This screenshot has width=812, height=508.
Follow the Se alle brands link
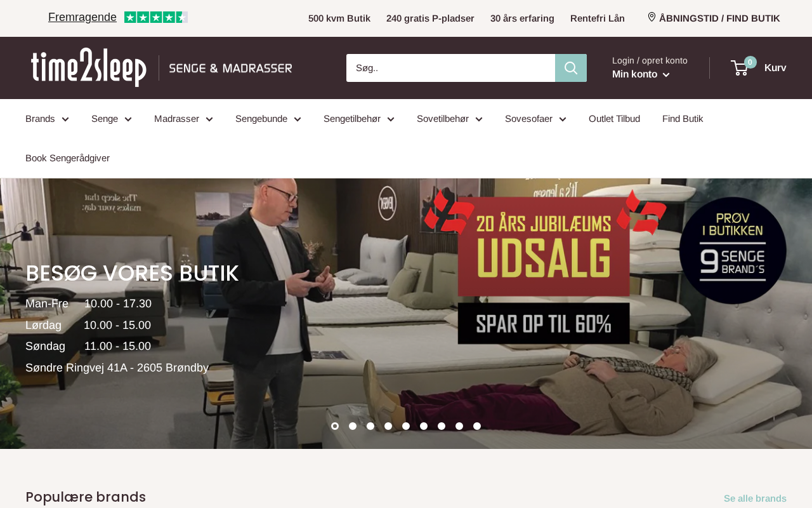point(755,498)
